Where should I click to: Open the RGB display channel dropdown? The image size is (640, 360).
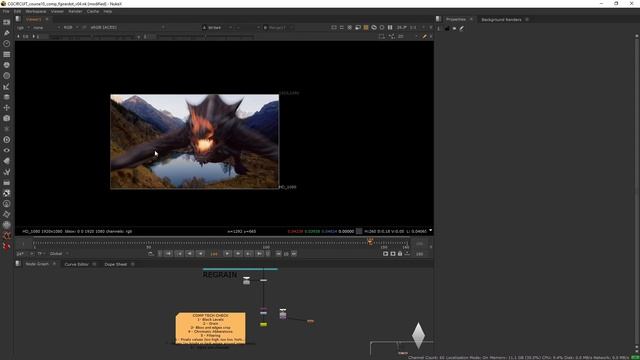(x=71, y=27)
